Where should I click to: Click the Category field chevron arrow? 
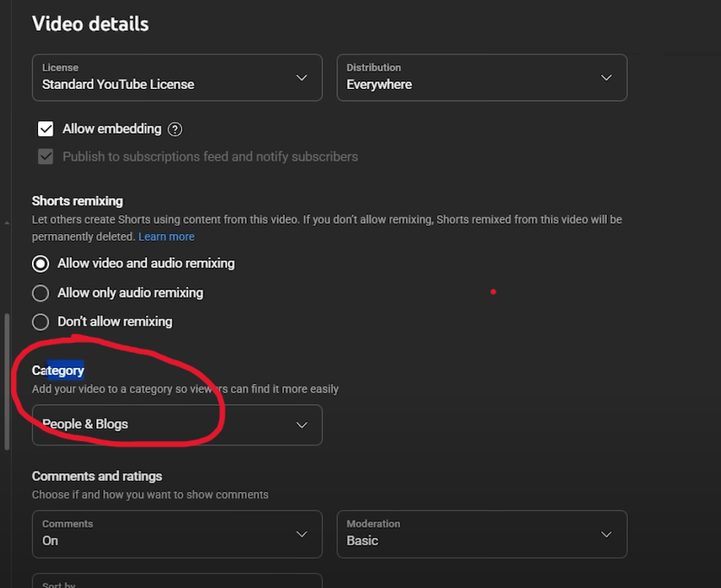301,425
